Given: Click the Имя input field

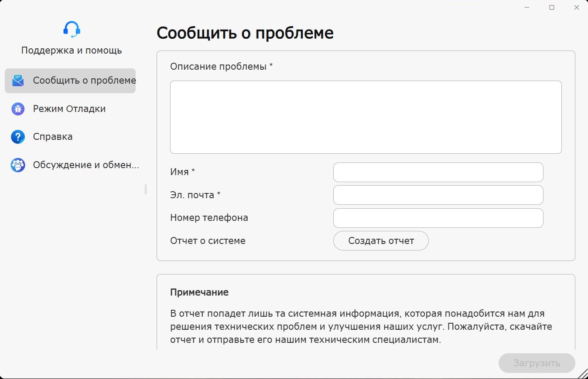Looking at the screenshot, I should click(438, 172).
